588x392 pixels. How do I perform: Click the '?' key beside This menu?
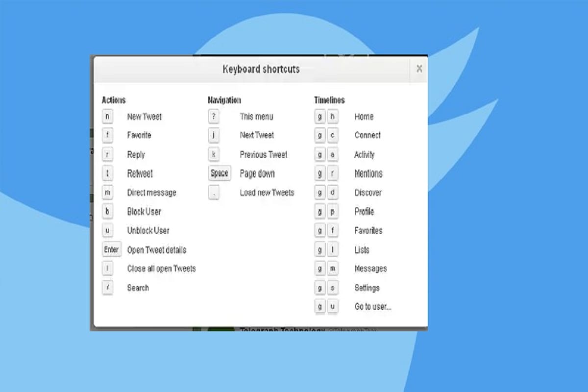214,117
